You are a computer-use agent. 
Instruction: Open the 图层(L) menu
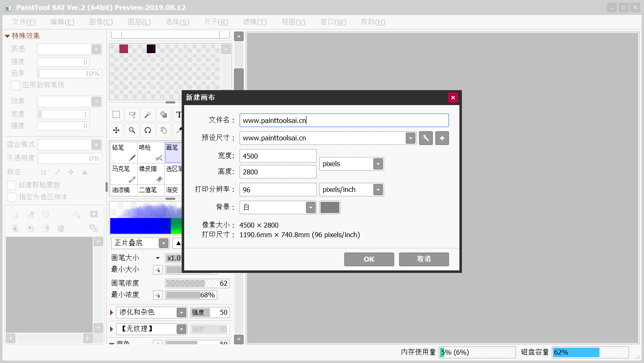139,22
